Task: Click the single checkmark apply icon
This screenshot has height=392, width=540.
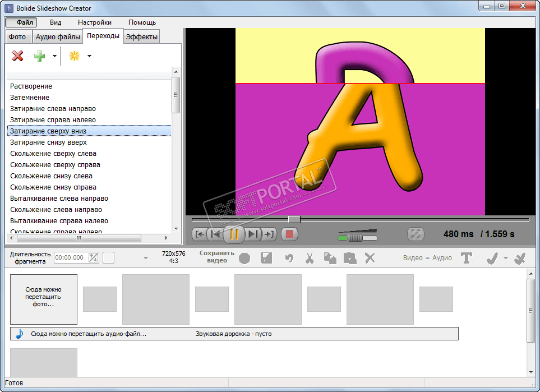Action: click(x=492, y=258)
